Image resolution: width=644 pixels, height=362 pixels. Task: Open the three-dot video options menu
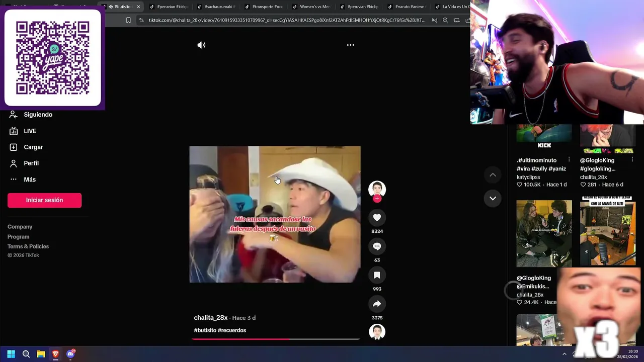pyautogui.click(x=351, y=45)
